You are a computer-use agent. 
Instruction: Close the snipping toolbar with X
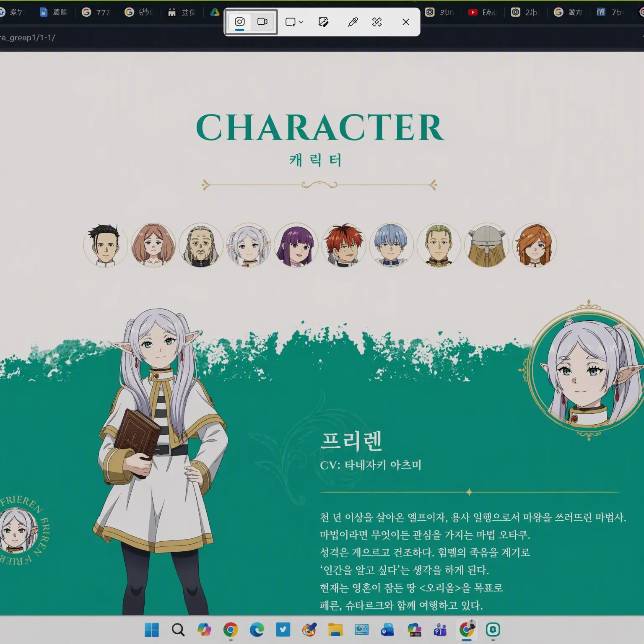tap(405, 22)
